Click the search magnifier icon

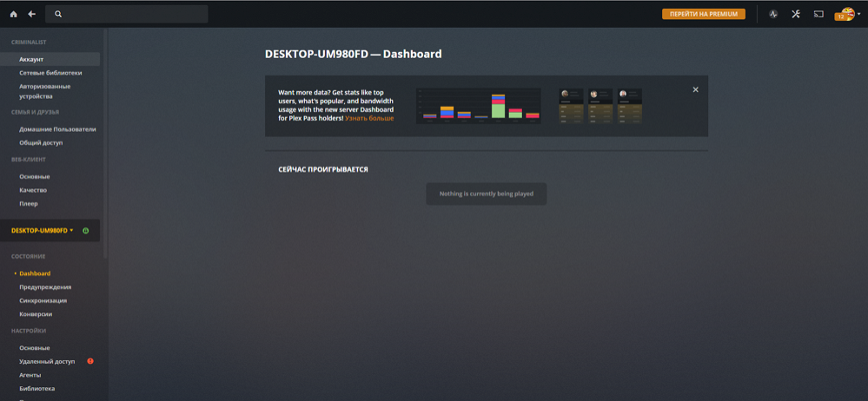(58, 15)
